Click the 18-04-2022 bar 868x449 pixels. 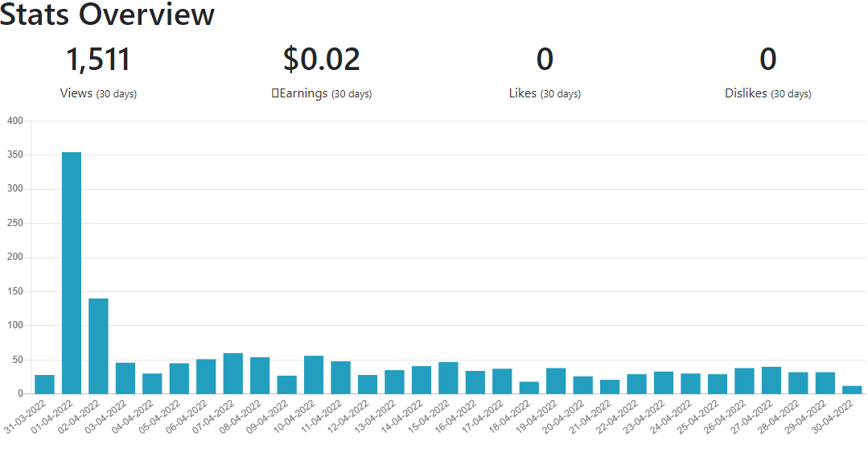529,388
